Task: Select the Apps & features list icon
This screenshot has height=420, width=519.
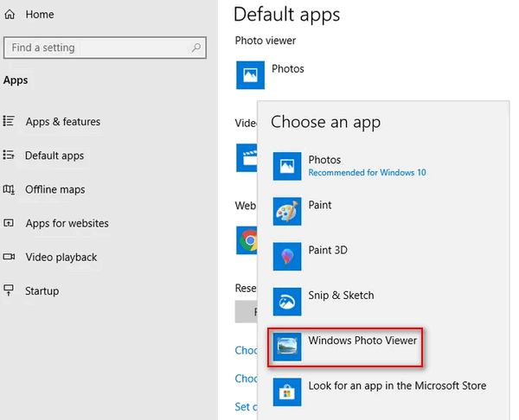Action: 9,122
